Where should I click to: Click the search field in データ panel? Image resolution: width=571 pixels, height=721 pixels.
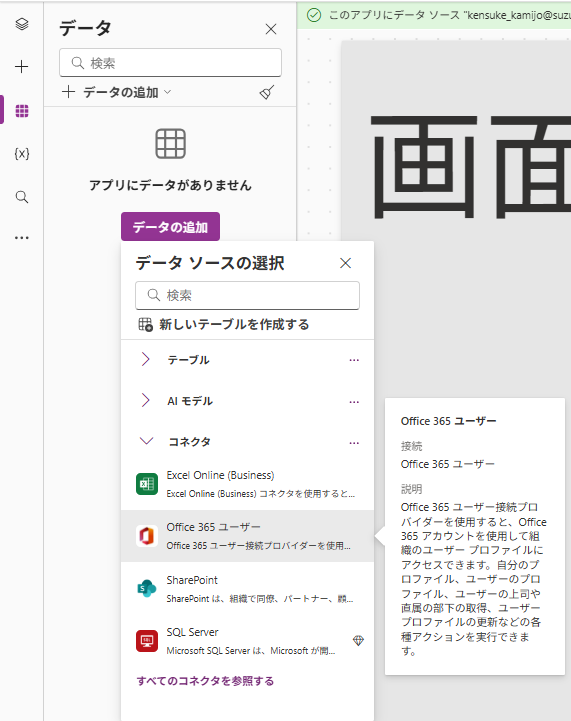pyautogui.click(x=170, y=63)
